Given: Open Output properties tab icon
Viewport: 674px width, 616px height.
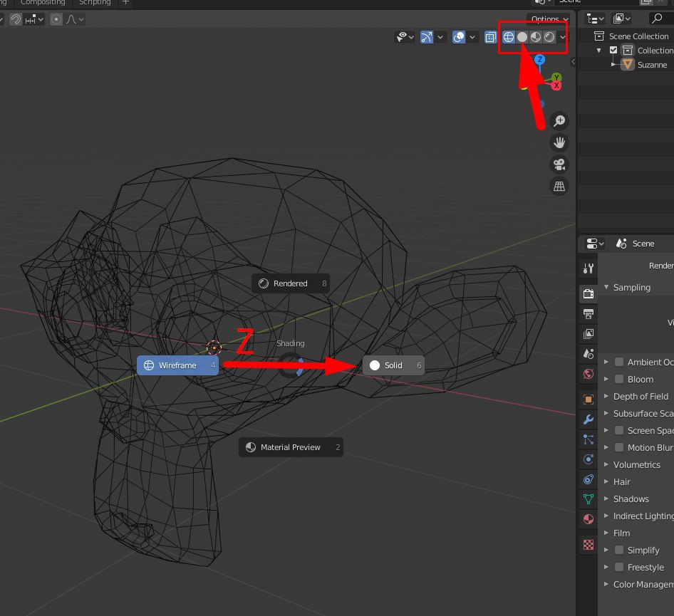Looking at the screenshot, I should [x=589, y=313].
